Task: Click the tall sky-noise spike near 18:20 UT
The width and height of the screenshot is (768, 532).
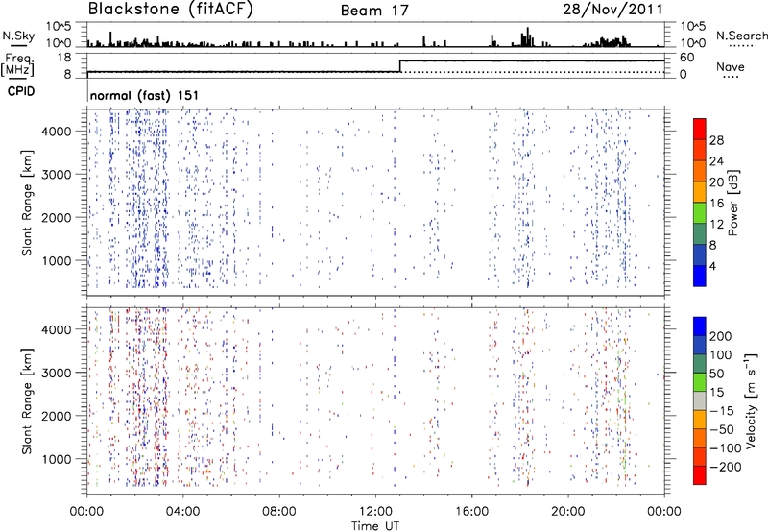Action: click(528, 36)
